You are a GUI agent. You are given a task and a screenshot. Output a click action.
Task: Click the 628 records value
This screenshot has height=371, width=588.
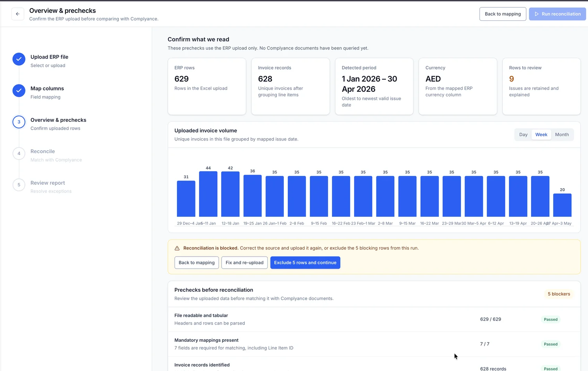pyautogui.click(x=493, y=369)
